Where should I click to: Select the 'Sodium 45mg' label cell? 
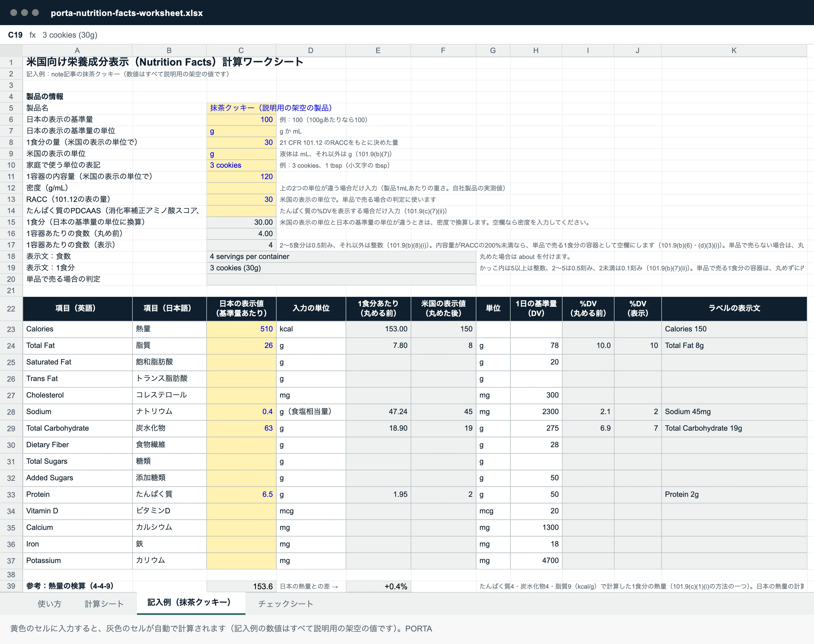tap(734, 412)
